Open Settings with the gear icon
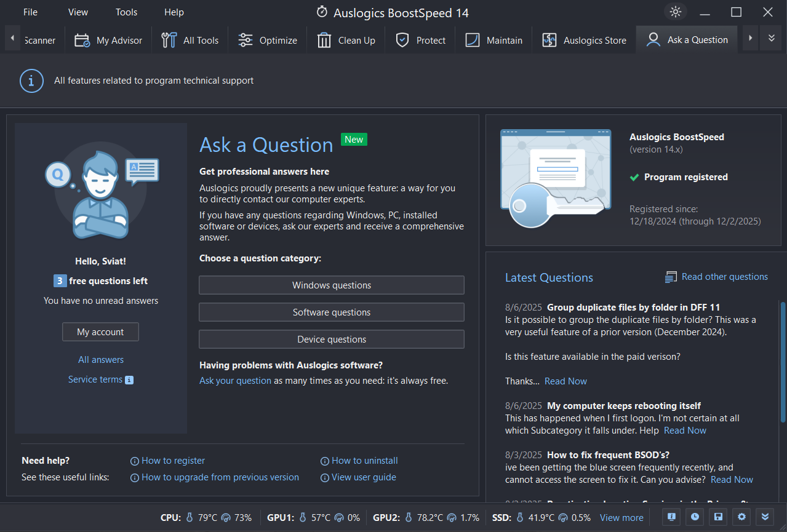Viewport: 787px width, 532px height. tap(741, 517)
